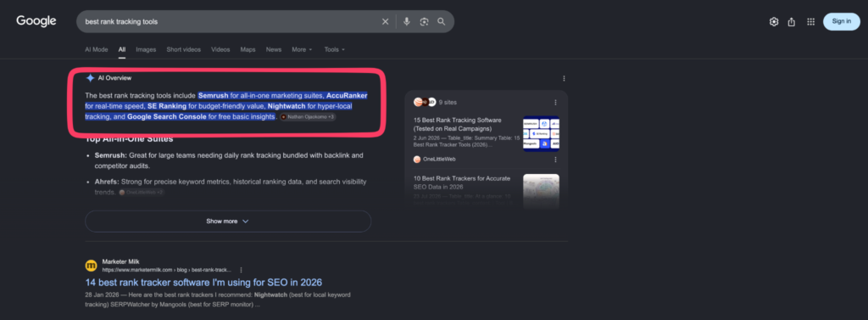Expand the Tools dropdown
The image size is (868, 320).
pos(334,49)
